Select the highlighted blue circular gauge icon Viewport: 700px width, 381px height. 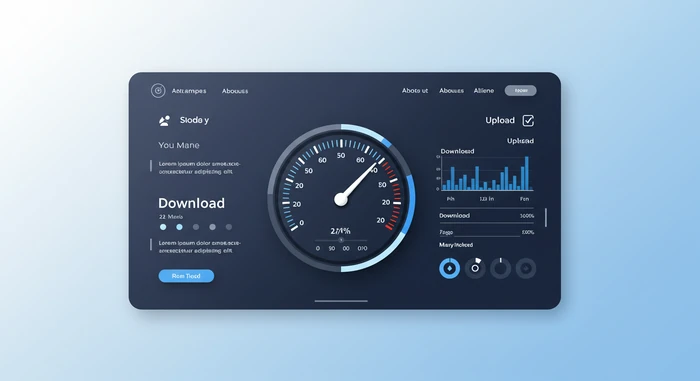[450, 268]
